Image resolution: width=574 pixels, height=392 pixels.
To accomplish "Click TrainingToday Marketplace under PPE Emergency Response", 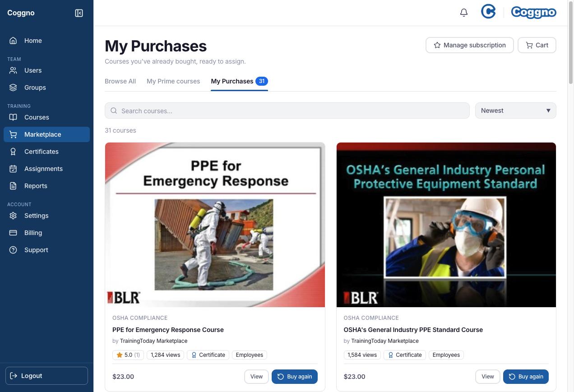I will [x=153, y=341].
